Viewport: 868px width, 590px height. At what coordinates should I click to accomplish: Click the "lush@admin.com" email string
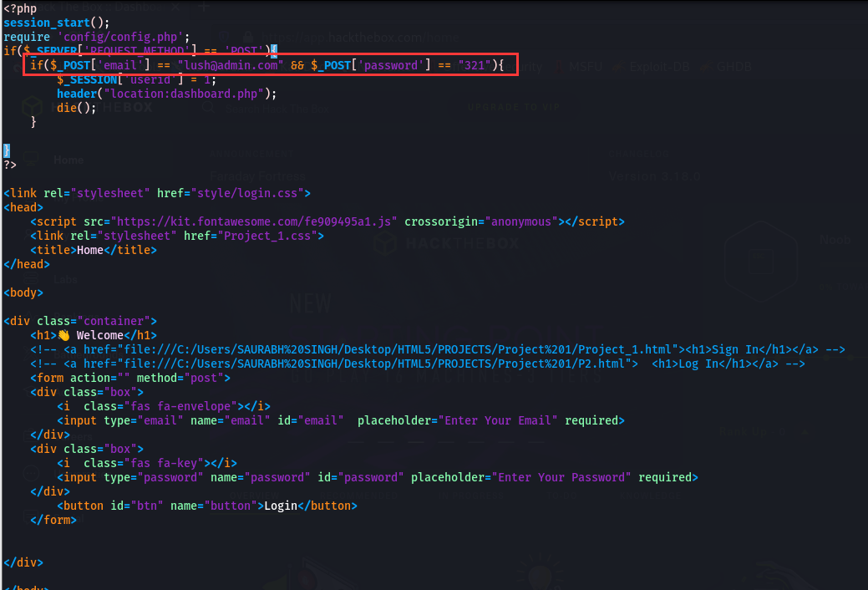click(226, 65)
